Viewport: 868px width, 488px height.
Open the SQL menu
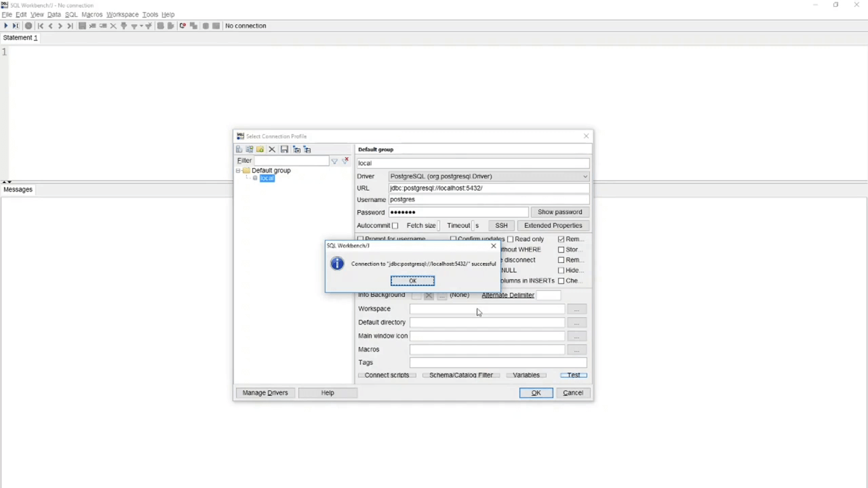point(71,14)
